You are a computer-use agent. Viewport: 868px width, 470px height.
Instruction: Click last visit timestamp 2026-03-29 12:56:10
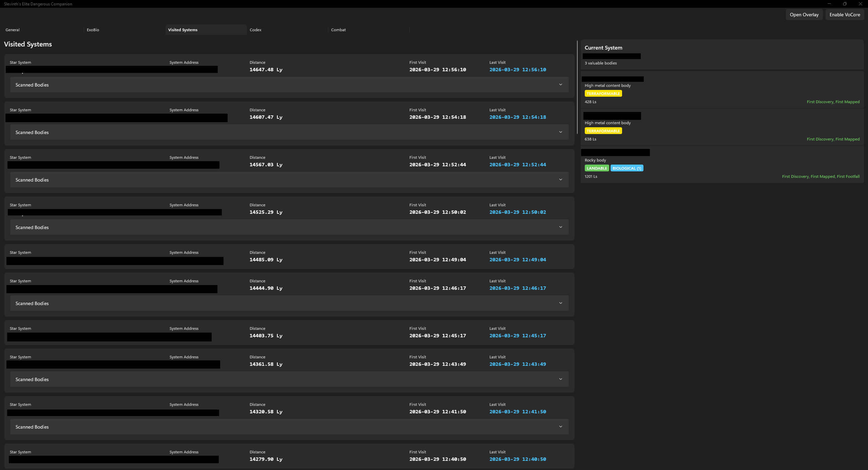518,70
